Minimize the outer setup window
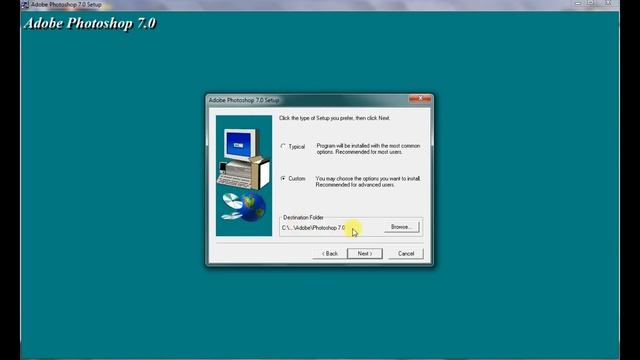This screenshot has height=360, width=640. pos(578,3)
